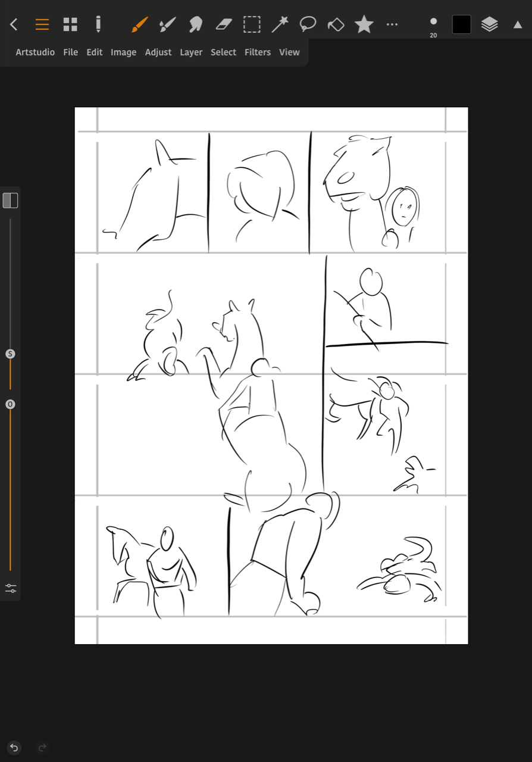This screenshot has width=532, height=762.
Task: Select the star Shape tool
Action: tap(364, 24)
